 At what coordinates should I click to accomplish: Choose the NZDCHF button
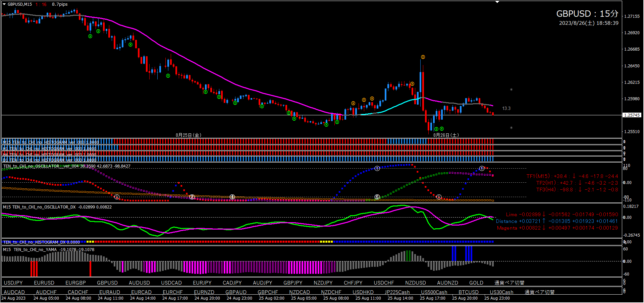coord(331,292)
